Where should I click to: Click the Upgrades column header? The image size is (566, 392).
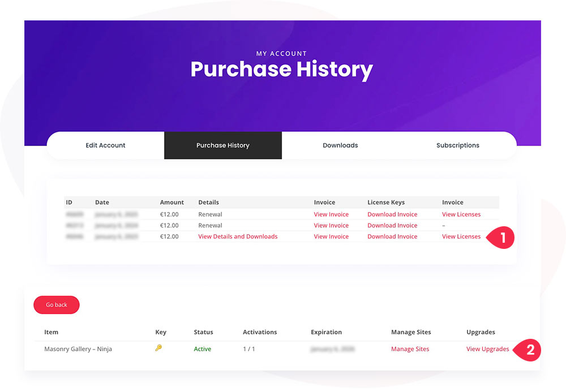point(481,332)
